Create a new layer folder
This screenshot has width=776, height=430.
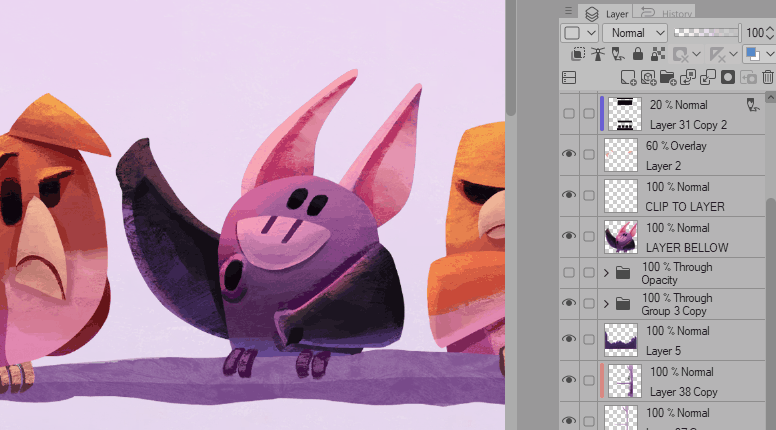(668, 77)
